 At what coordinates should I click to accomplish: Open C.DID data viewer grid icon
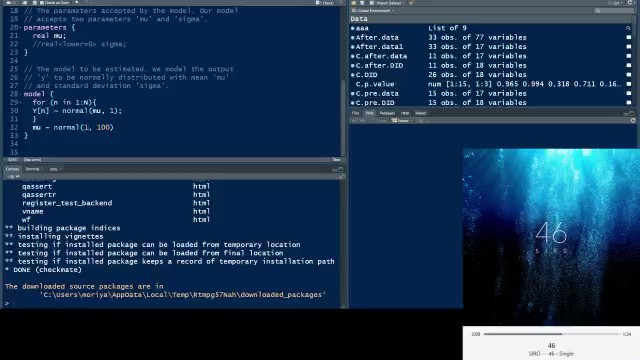[629, 75]
